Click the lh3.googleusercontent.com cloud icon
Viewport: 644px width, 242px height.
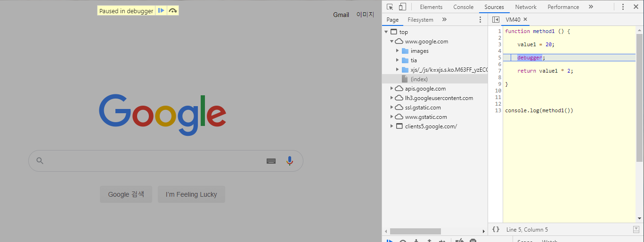[399, 98]
